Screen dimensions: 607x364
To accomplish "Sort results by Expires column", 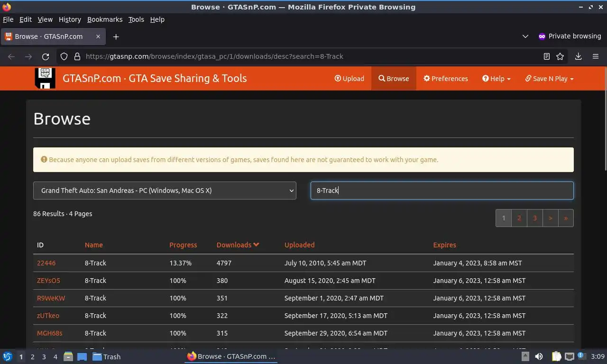I will 444,245.
